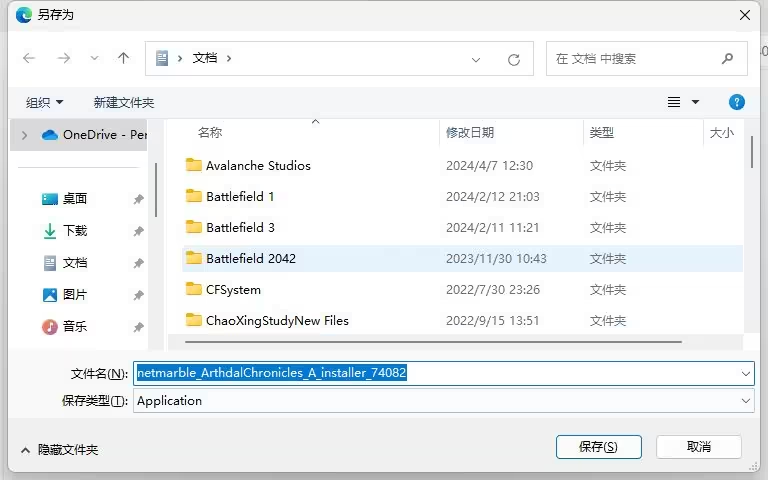This screenshot has height=480, width=768.
Task: Open 保存类型 Application dropdown
Action: tap(444, 401)
